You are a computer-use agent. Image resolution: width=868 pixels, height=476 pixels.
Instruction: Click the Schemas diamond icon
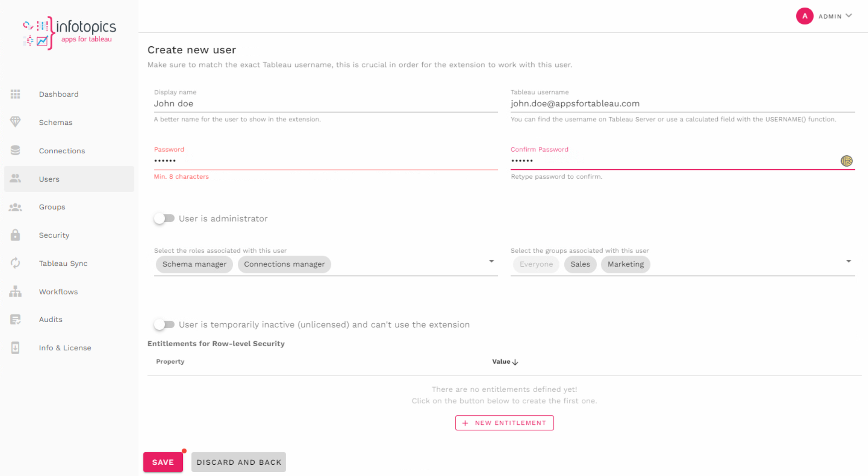point(15,122)
